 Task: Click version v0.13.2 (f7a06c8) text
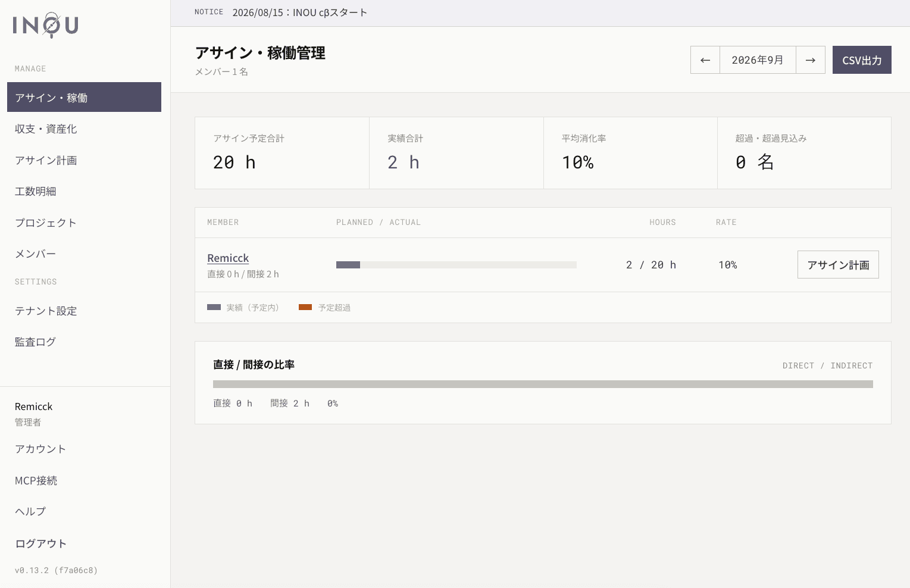tap(56, 570)
